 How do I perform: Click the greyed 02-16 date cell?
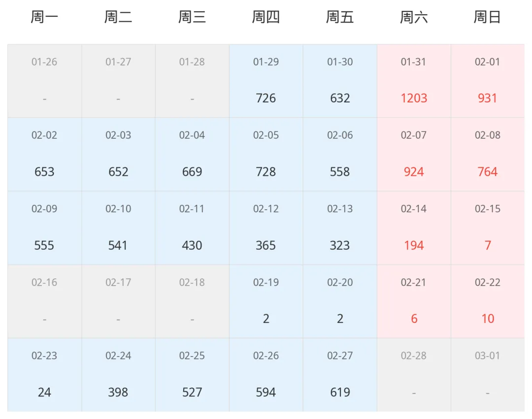[44, 301]
